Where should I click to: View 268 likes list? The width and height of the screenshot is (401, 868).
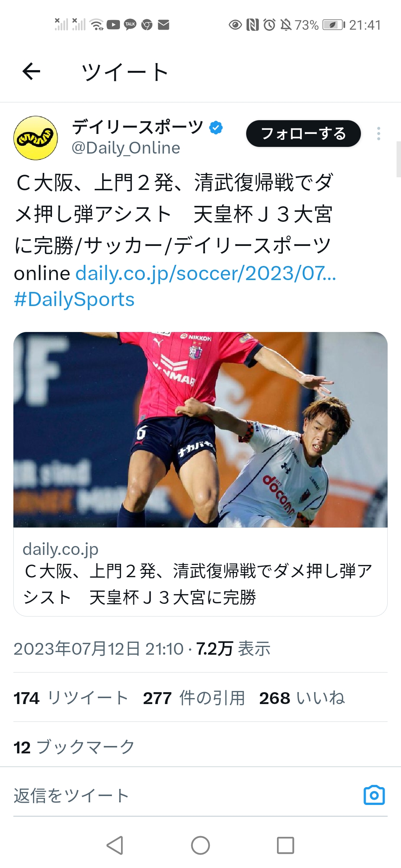pos(302,698)
